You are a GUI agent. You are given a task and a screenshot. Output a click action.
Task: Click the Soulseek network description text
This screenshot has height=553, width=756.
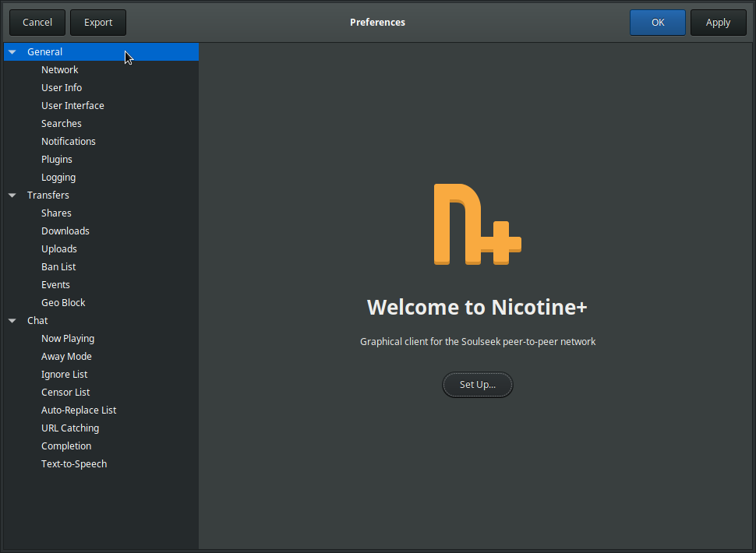click(x=478, y=341)
